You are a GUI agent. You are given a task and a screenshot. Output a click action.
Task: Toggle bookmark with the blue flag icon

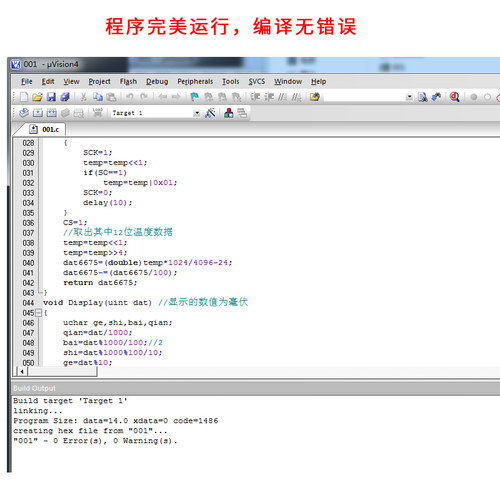pos(194,97)
